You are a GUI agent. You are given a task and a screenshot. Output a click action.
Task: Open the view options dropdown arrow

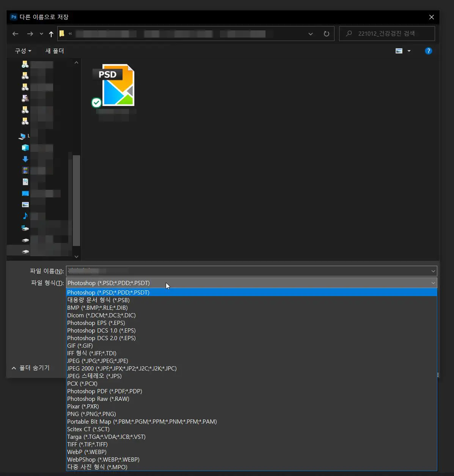(x=409, y=51)
